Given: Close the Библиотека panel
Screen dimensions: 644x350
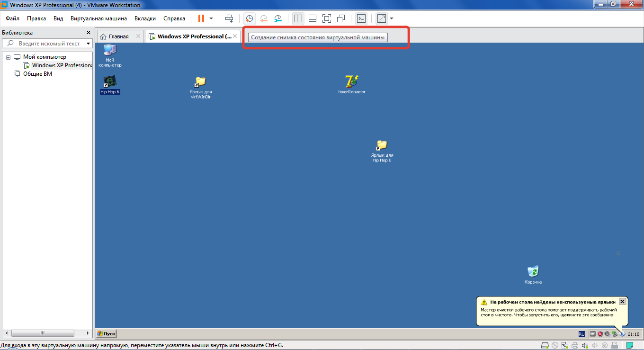Looking at the screenshot, I should click(88, 33).
